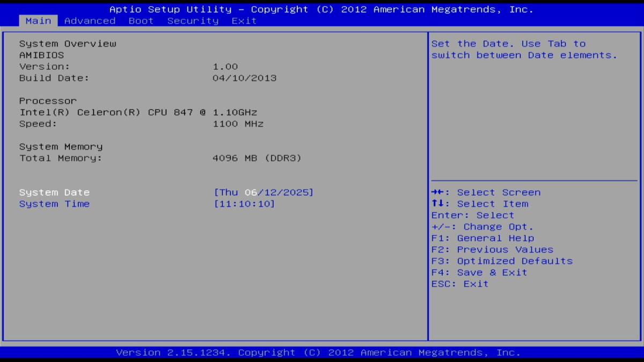Click the System Overview heading
Screen dimensions: 644x362
coord(68,44)
